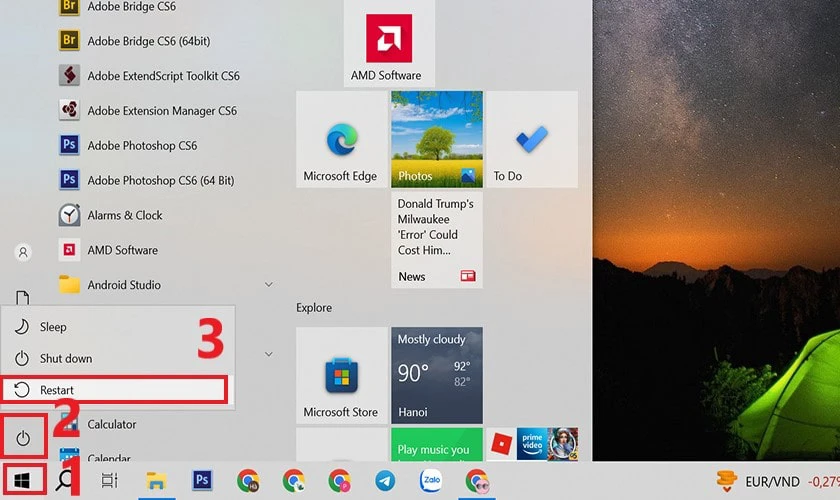Open Task View from the taskbar
This screenshot has width=840, height=500.
tap(110, 481)
